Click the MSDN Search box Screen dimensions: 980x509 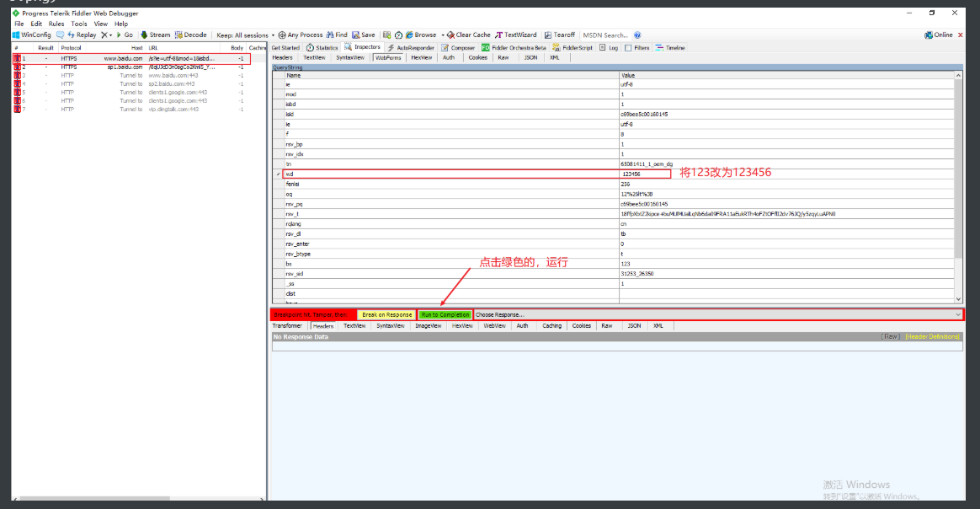[x=605, y=35]
